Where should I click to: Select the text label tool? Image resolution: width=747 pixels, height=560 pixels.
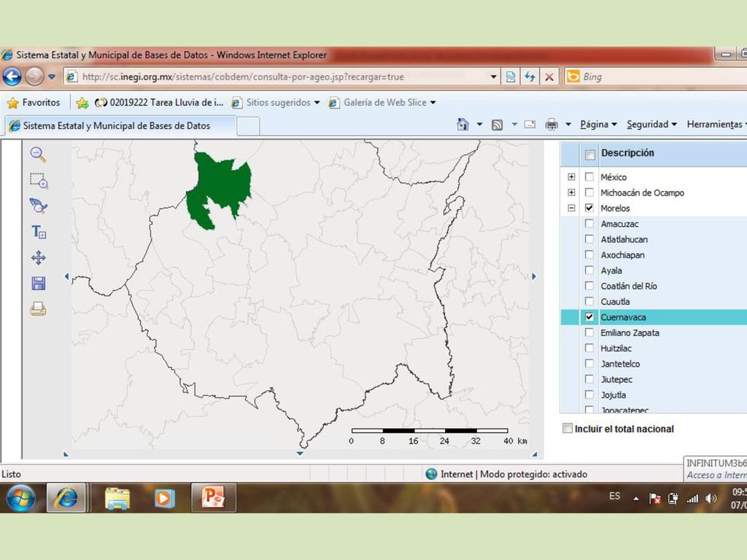click(39, 232)
